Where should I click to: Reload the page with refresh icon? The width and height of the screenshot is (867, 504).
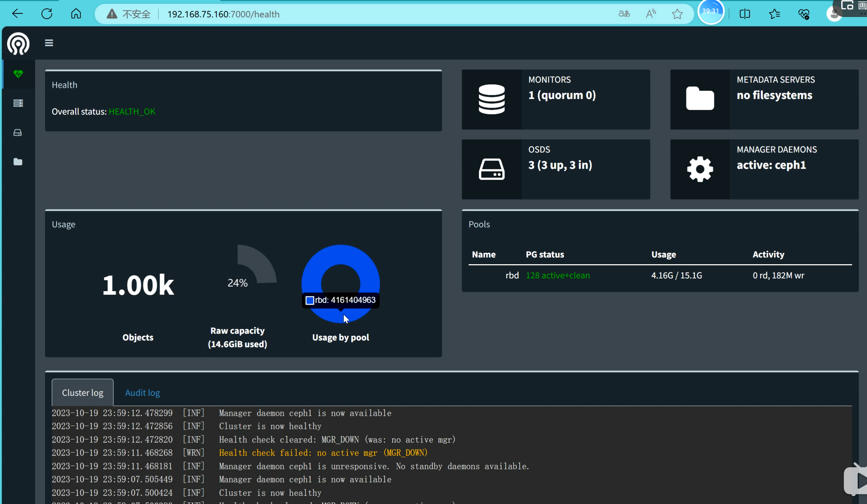tap(46, 14)
